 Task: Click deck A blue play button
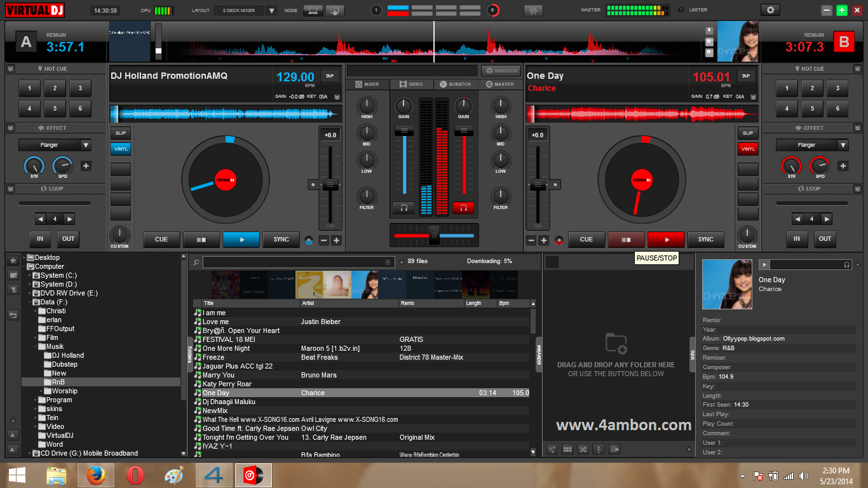click(x=241, y=240)
